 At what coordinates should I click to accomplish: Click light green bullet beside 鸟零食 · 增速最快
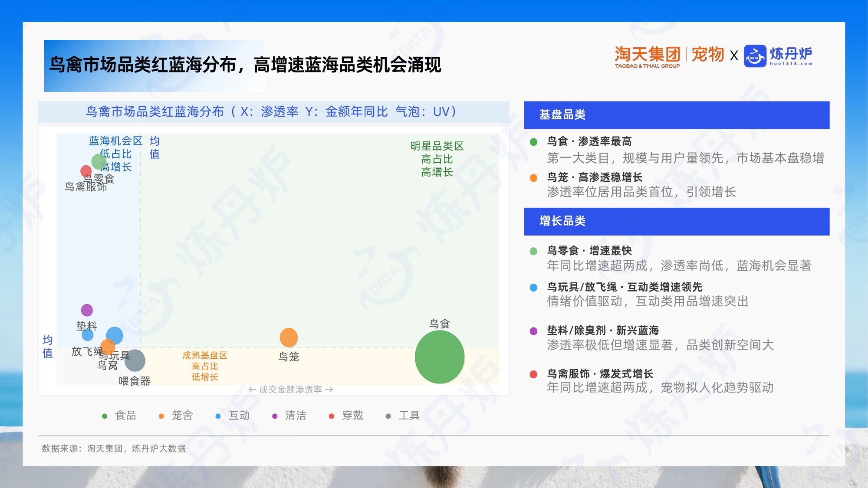pos(534,251)
